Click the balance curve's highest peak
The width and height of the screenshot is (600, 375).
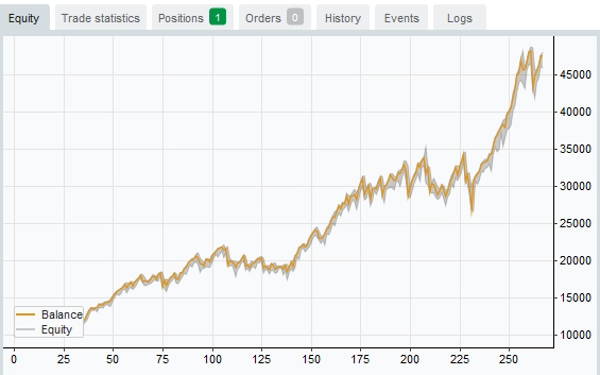[530, 50]
